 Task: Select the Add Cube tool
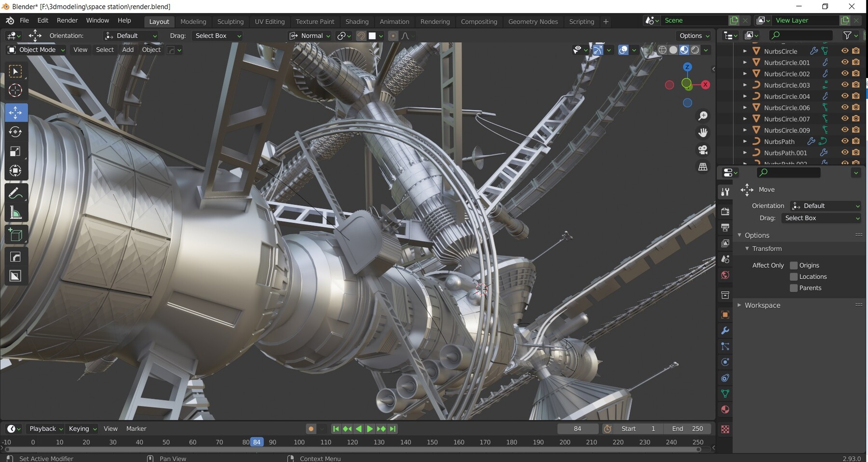[x=15, y=235]
